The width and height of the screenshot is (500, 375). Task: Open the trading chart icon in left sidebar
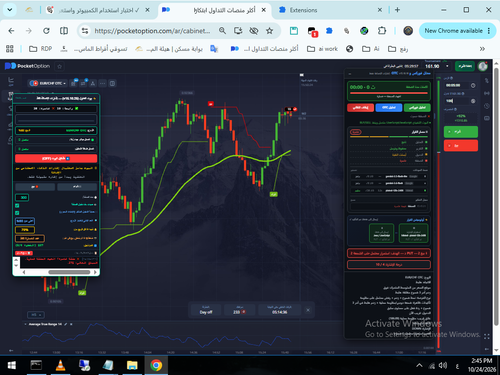coord(11,80)
